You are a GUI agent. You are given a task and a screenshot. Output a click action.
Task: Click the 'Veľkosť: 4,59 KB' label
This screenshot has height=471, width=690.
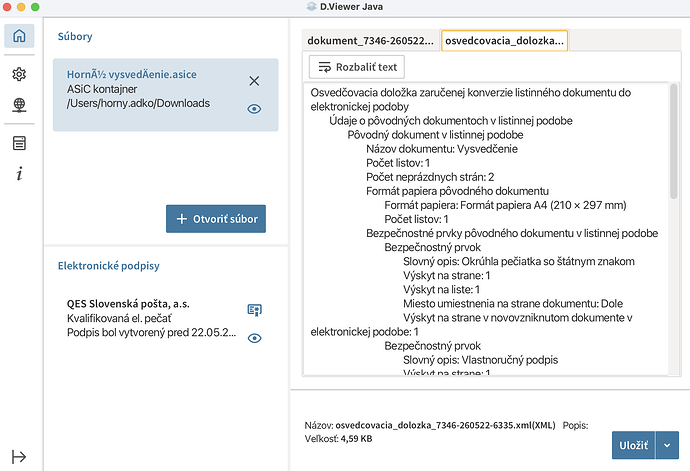(338, 438)
